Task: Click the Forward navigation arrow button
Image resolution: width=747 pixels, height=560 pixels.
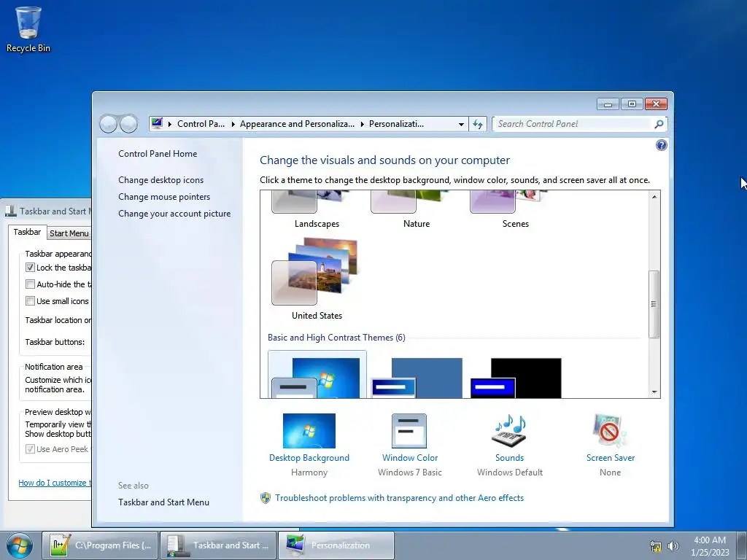Action: tap(128, 124)
